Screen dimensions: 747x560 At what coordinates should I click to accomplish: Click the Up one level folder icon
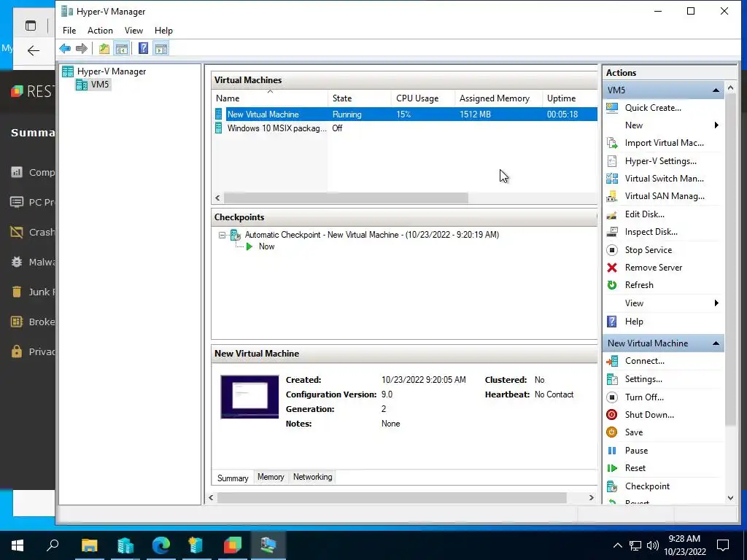tap(104, 49)
